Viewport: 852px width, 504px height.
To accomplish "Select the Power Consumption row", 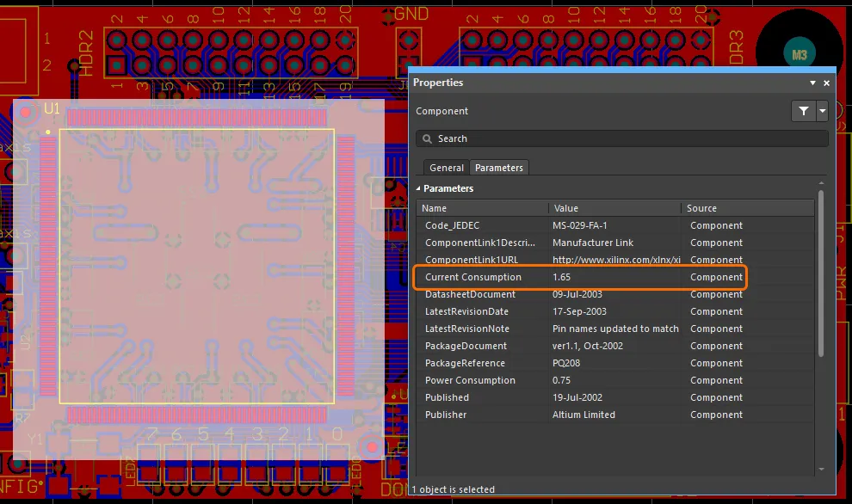I will [470, 380].
